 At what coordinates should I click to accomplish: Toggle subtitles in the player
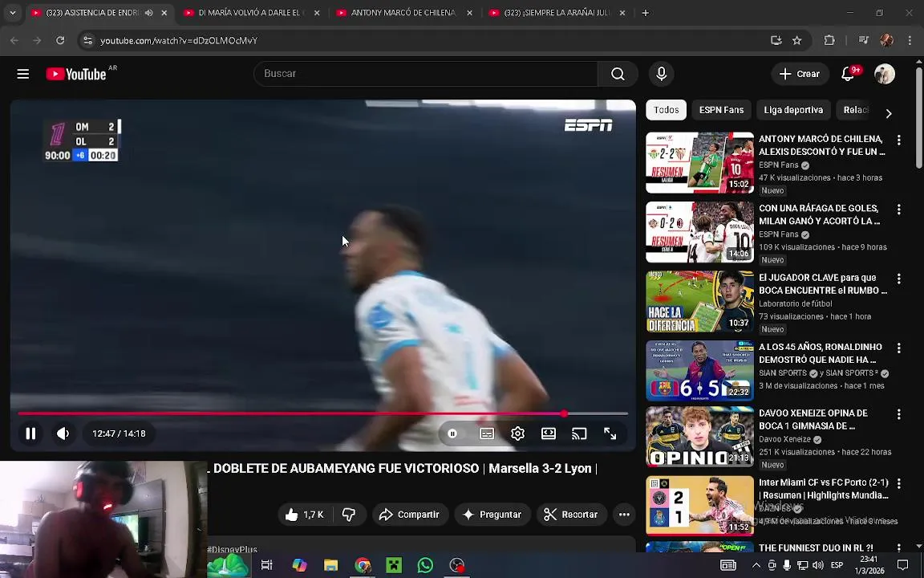[487, 433]
